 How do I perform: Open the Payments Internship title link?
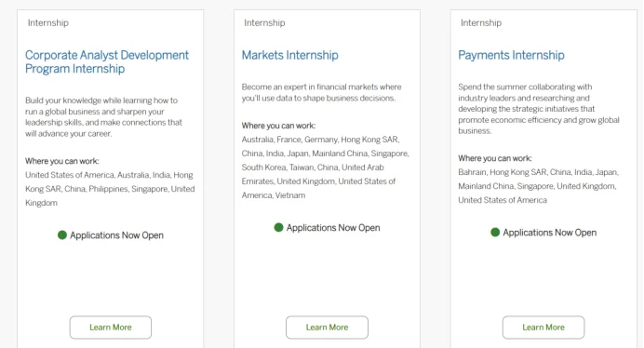(x=511, y=55)
